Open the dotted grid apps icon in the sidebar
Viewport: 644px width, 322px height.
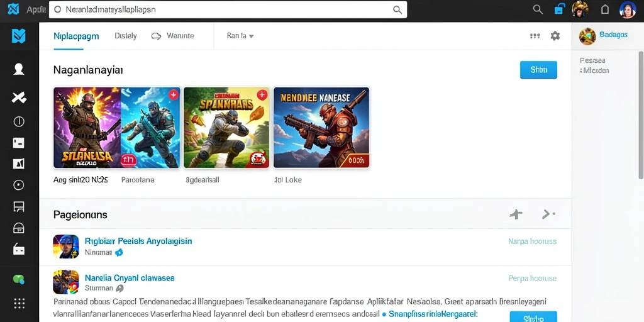click(x=19, y=303)
